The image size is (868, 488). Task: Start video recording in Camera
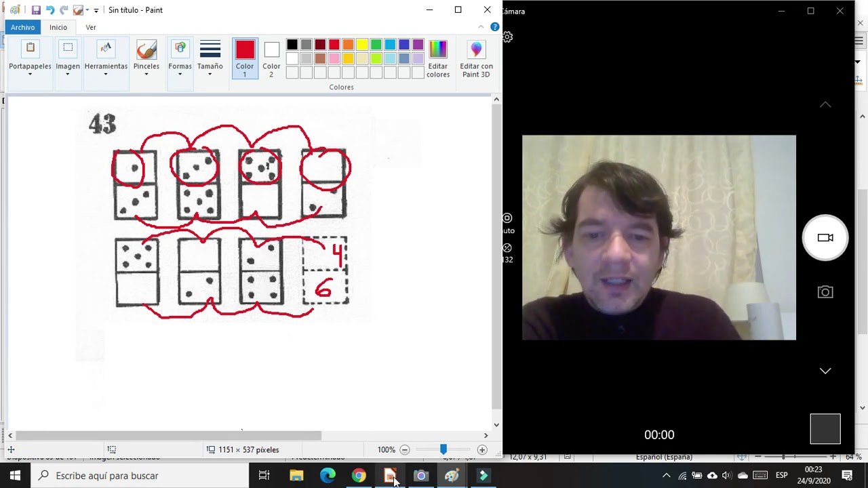825,238
